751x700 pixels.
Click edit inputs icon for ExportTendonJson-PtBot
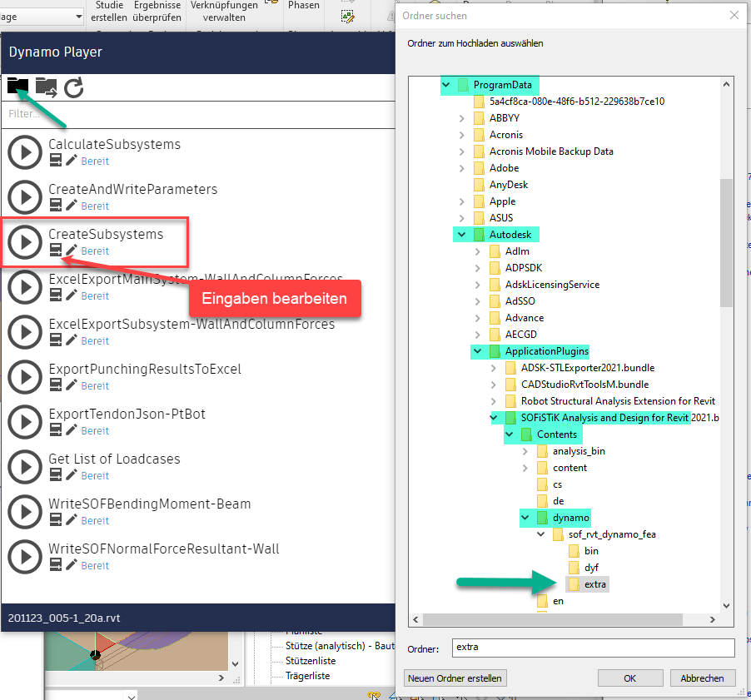pyautogui.click(x=56, y=430)
